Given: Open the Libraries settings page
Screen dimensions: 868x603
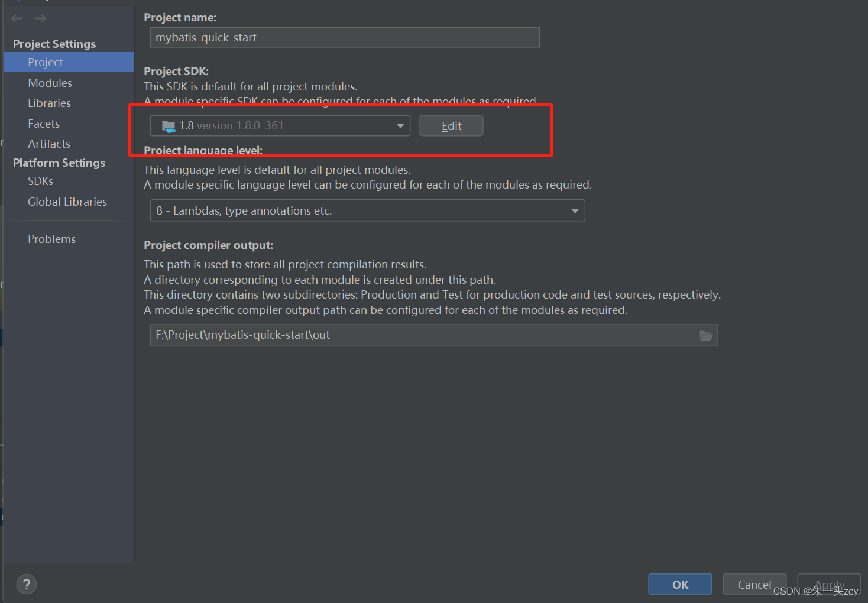Looking at the screenshot, I should click(x=49, y=103).
